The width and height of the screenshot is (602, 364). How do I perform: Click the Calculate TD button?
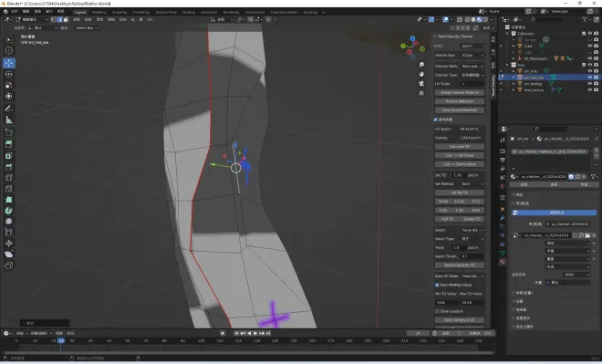[460, 147]
